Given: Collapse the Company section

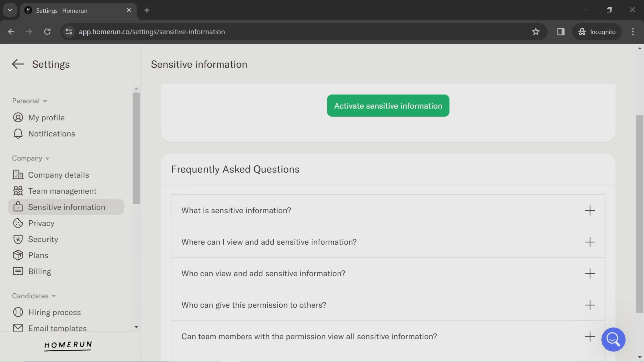Looking at the screenshot, I should [31, 158].
